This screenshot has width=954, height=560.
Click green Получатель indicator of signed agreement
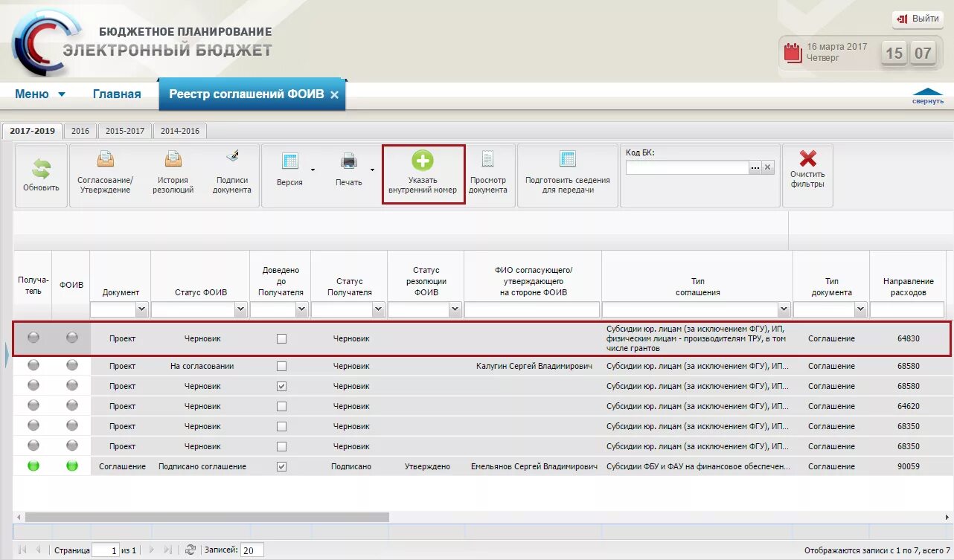33,466
